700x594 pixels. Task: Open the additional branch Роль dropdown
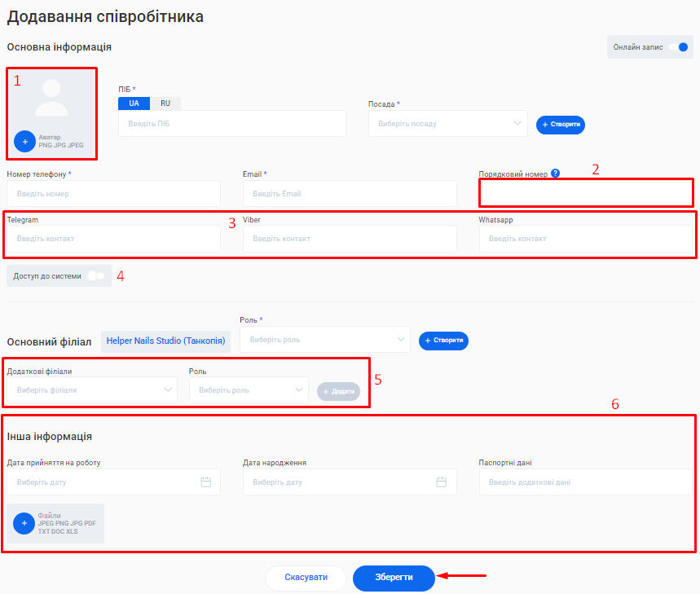[x=249, y=390]
